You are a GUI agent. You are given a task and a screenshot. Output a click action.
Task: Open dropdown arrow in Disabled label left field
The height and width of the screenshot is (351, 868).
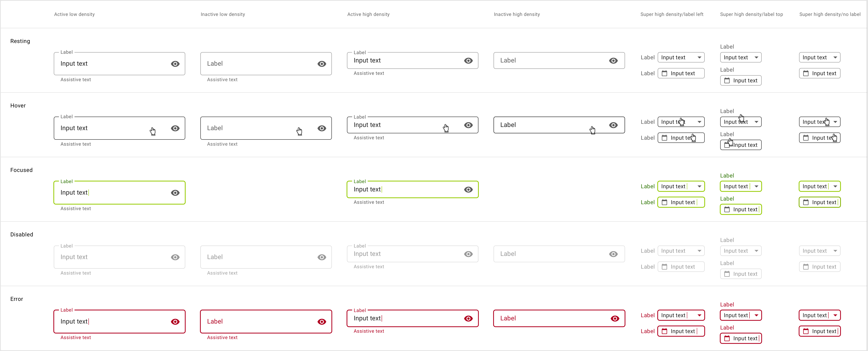click(699, 251)
